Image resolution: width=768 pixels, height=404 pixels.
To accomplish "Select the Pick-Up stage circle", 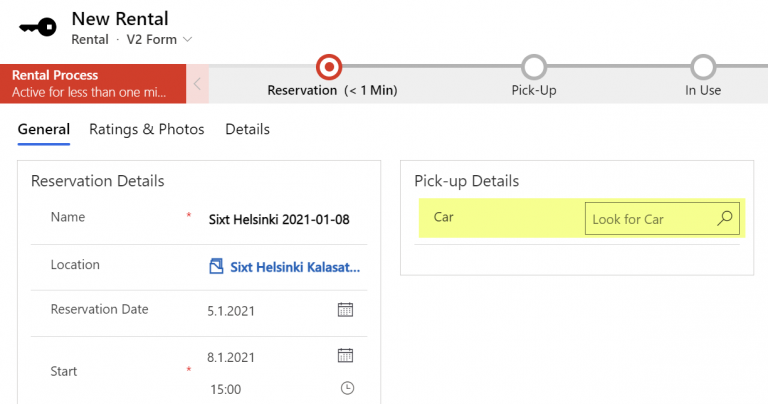I will 534,67.
